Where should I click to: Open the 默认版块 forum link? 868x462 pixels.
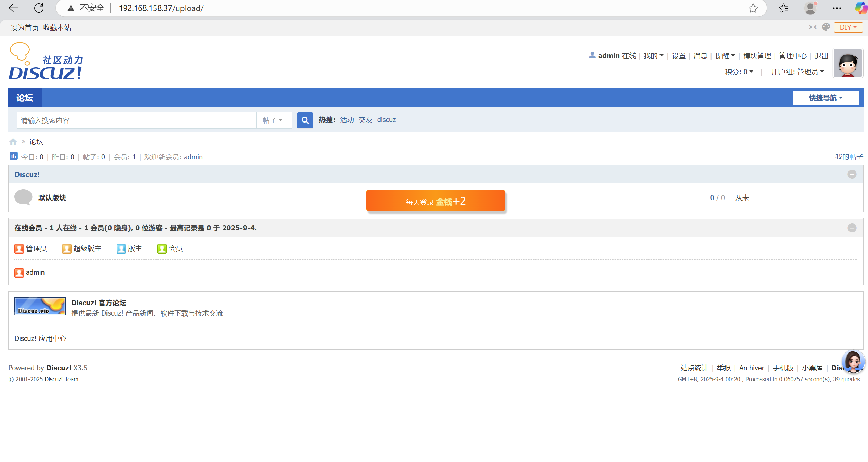tap(52, 198)
